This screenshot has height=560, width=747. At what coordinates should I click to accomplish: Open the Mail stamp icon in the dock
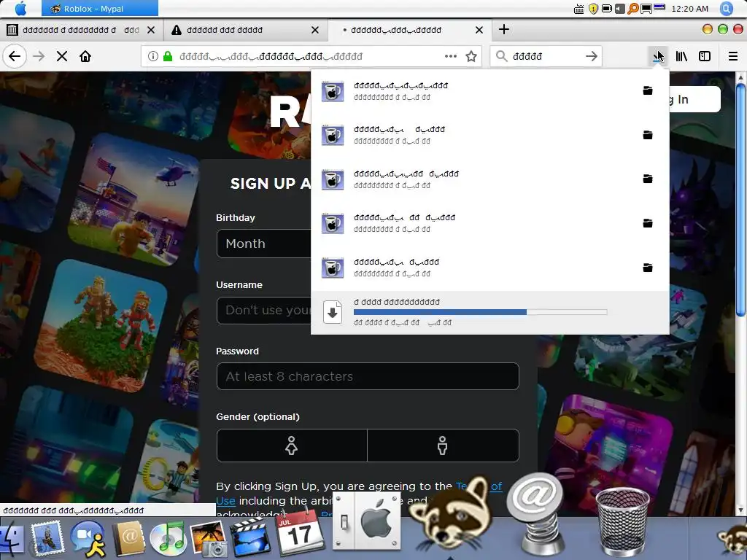point(47,538)
